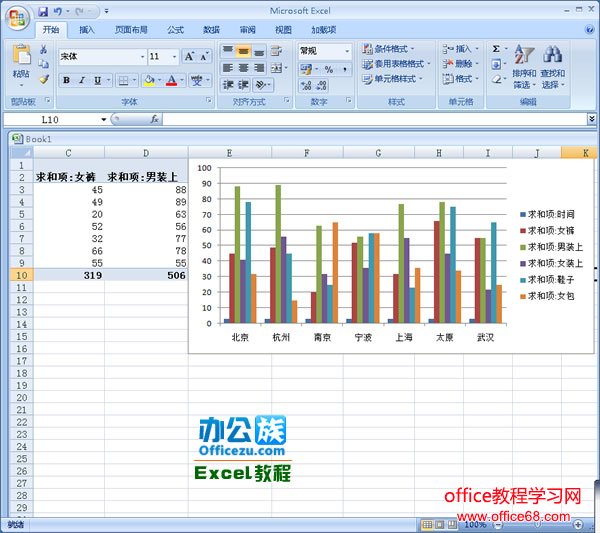Align text to the bottom of cell

coord(259,51)
